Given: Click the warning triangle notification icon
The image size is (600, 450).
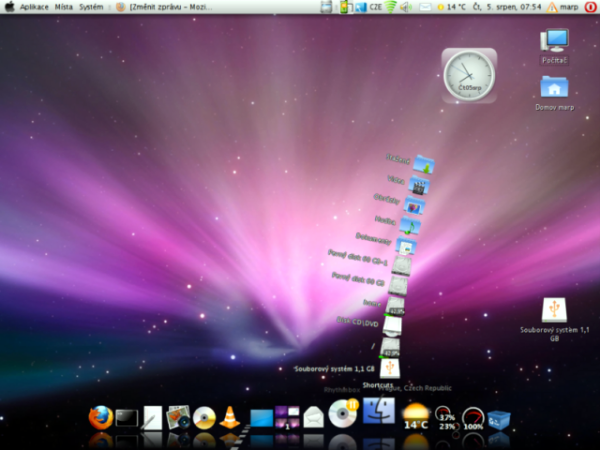Looking at the screenshot, I should tap(552, 7).
